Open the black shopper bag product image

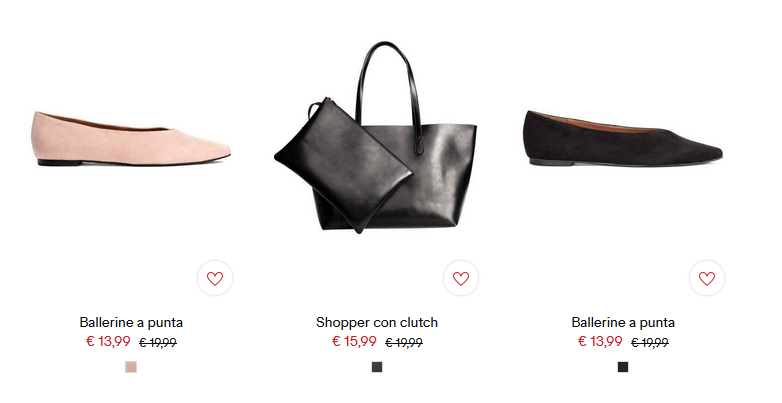pos(376,138)
